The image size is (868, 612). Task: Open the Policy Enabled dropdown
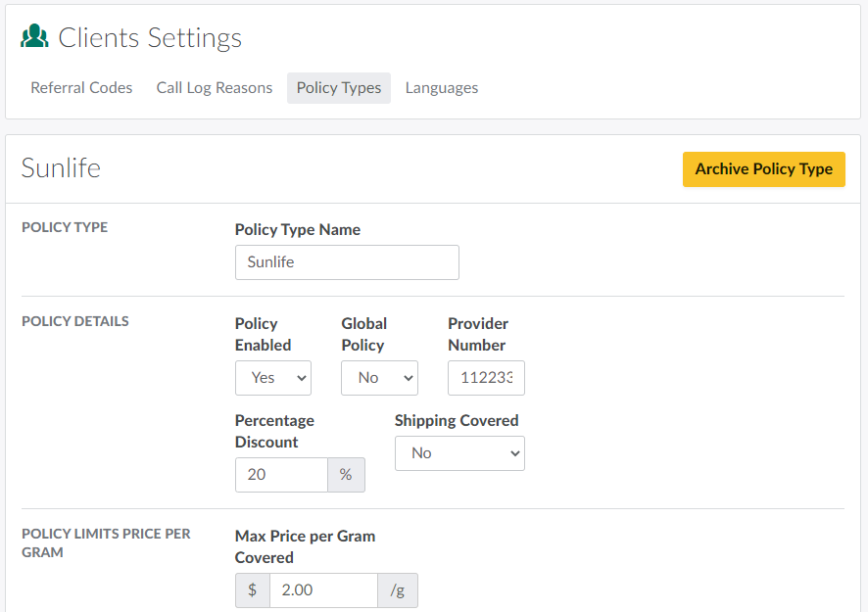pyautogui.click(x=273, y=378)
